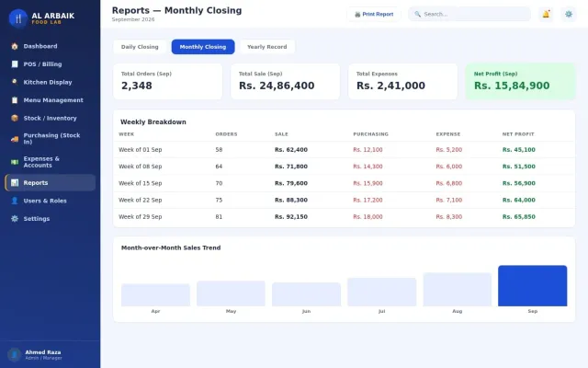Image resolution: width=588 pixels, height=368 pixels.
Task: Go to POS / Billing page
Action: pyautogui.click(x=51, y=64)
